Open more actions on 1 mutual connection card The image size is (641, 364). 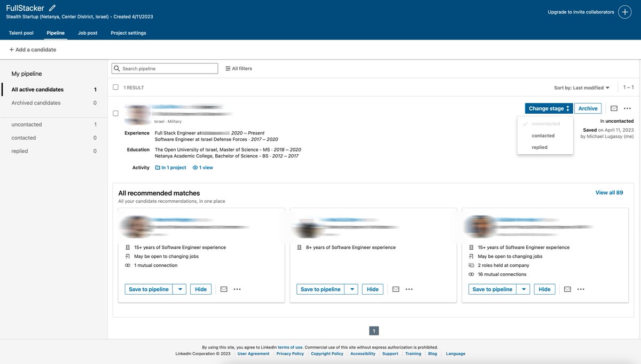[237, 289]
